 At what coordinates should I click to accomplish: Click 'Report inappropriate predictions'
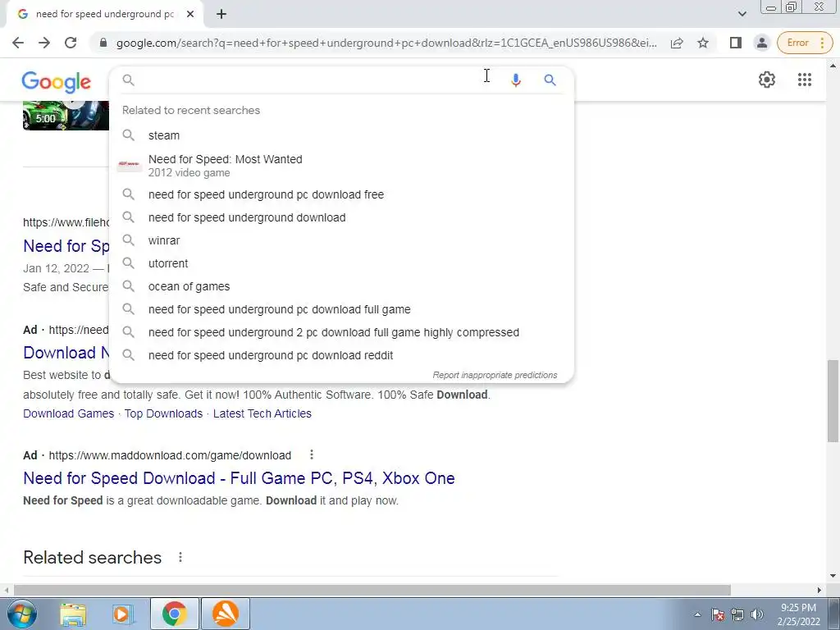[495, 375]
